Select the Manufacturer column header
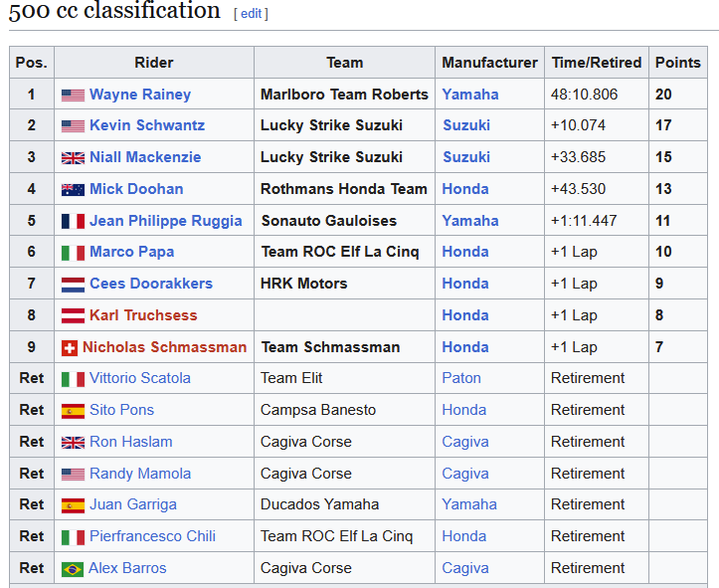719x588 pixels. [x=489, y=63]
